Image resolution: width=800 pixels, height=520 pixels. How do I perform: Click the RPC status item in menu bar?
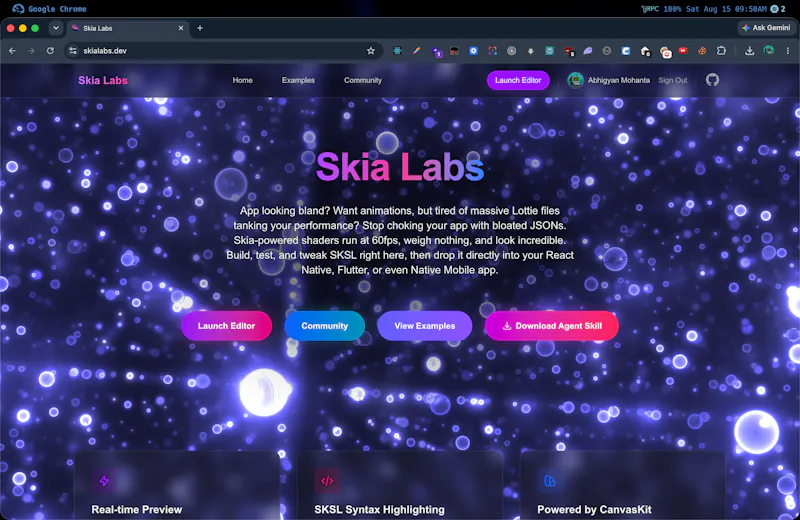pyautogui.click(x=650, y=9)
